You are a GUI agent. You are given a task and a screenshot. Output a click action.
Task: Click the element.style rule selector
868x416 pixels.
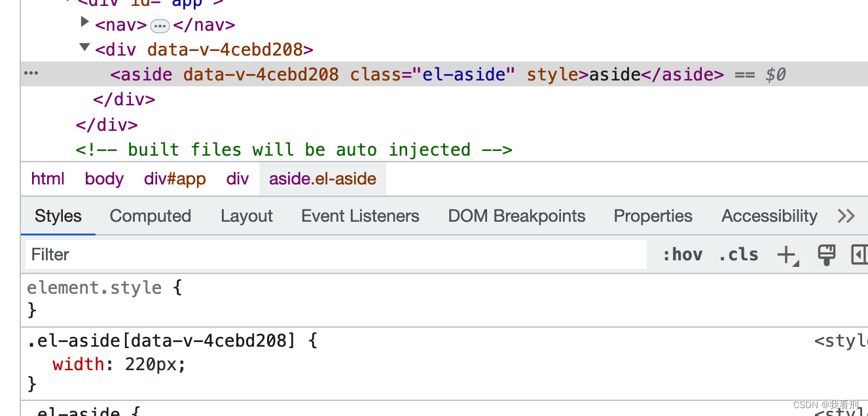tap(94, 288)
